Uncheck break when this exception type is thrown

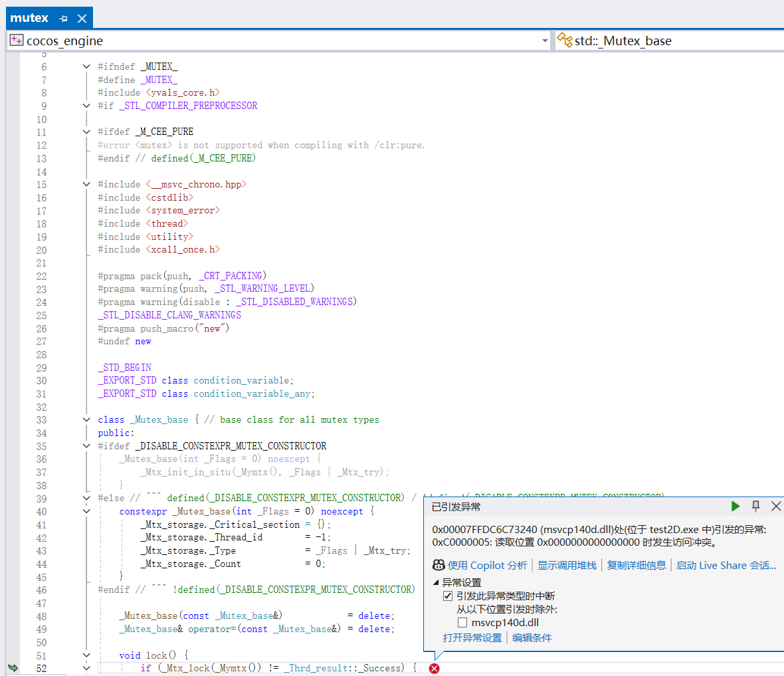[448, 596]
